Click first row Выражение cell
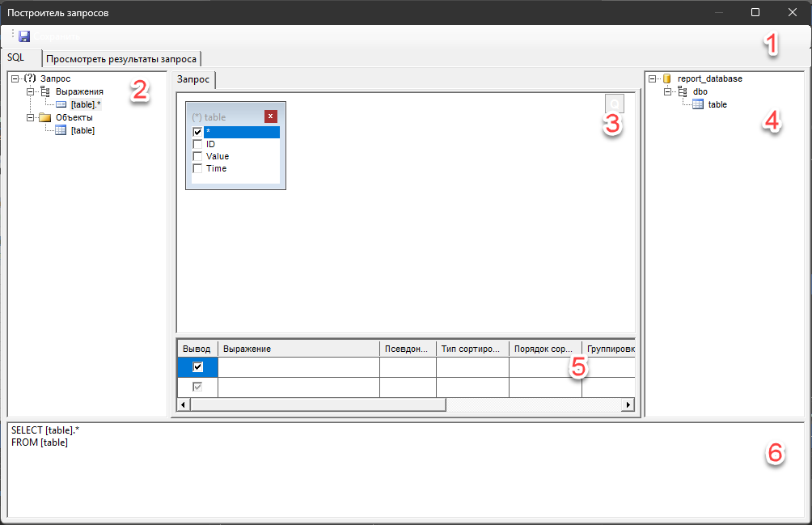This screenshot has width=812, height=525. 298,367
